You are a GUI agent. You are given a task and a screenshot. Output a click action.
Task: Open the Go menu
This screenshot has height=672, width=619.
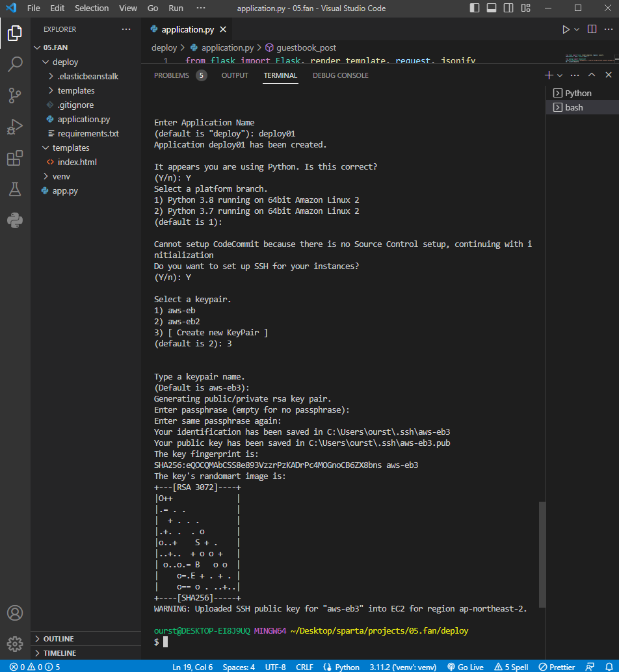[153, 8]
